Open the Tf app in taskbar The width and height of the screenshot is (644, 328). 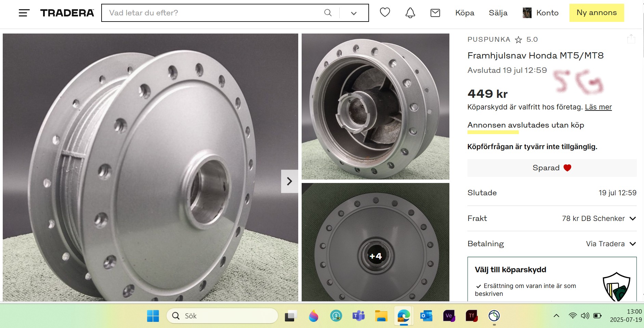472,316
